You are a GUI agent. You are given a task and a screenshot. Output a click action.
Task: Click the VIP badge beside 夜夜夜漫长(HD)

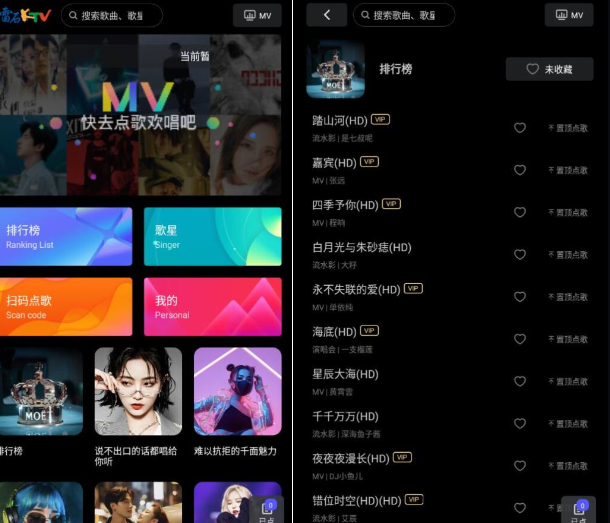click(402, 457)
